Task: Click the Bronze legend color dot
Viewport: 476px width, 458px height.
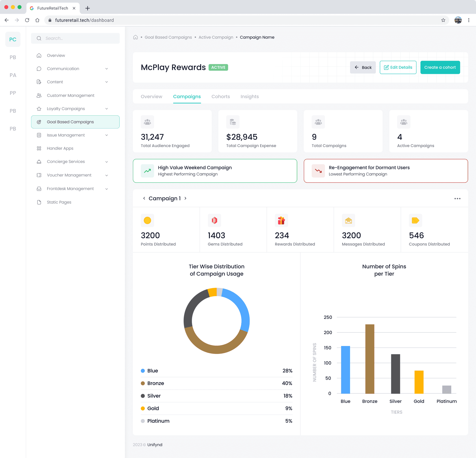Action: click(143, 383)
